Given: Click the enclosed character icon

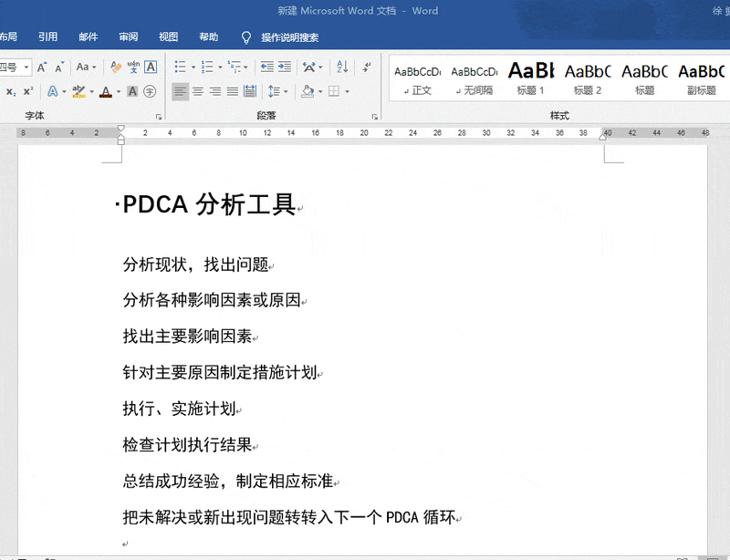Looking at the screenshot, I should [x=150, y=91].
